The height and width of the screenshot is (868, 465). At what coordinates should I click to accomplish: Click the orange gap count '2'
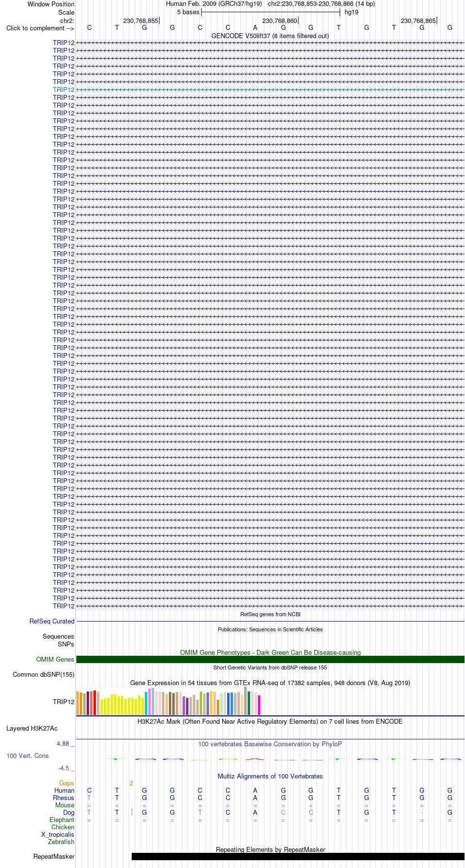(131, 783)
